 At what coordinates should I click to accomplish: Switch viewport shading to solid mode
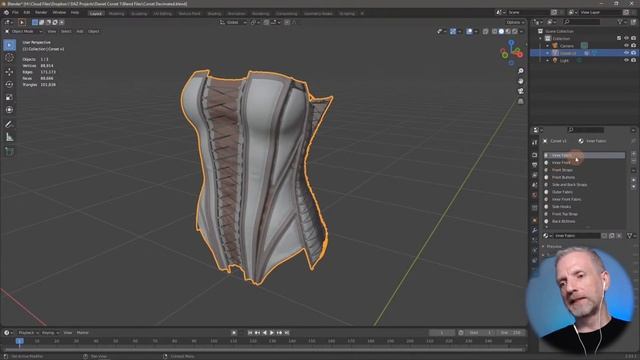point(501,31)
